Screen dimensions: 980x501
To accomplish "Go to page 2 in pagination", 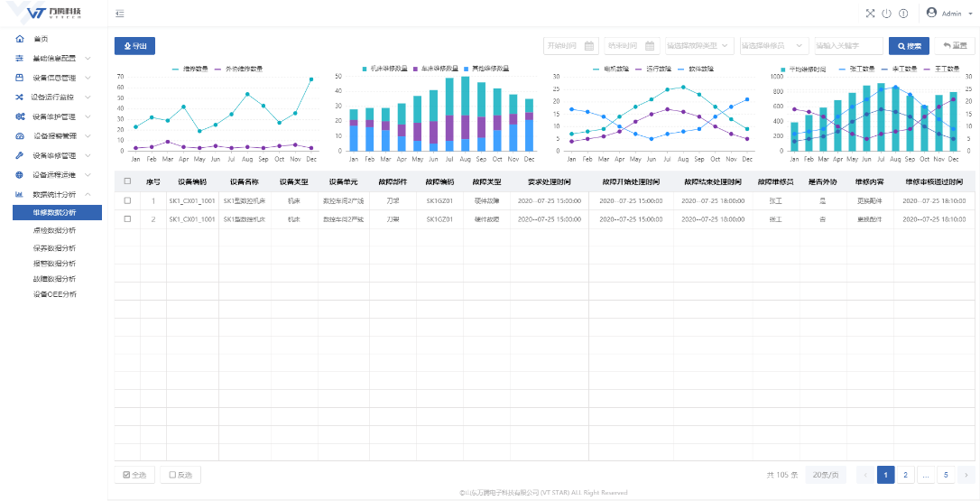I will click(905, 475).
